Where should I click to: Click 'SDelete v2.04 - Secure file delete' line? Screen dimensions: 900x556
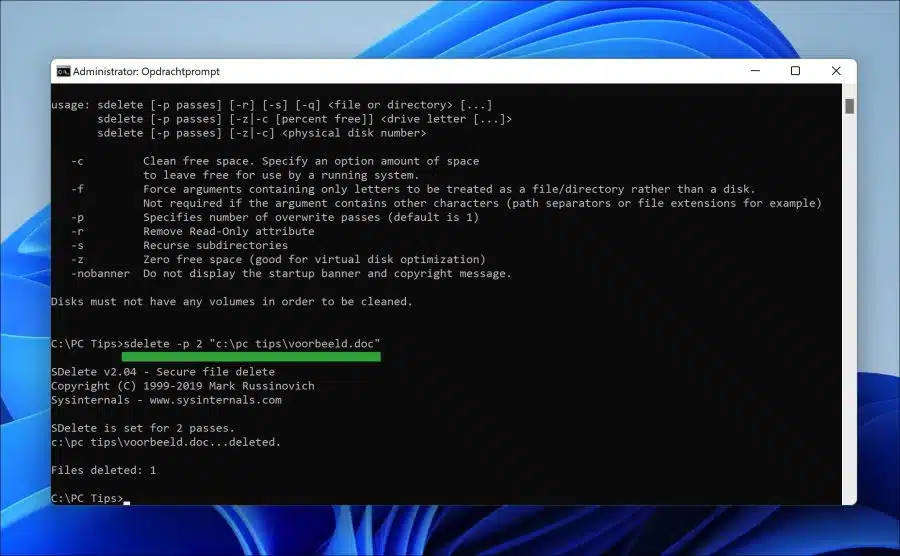coord(163,372)
